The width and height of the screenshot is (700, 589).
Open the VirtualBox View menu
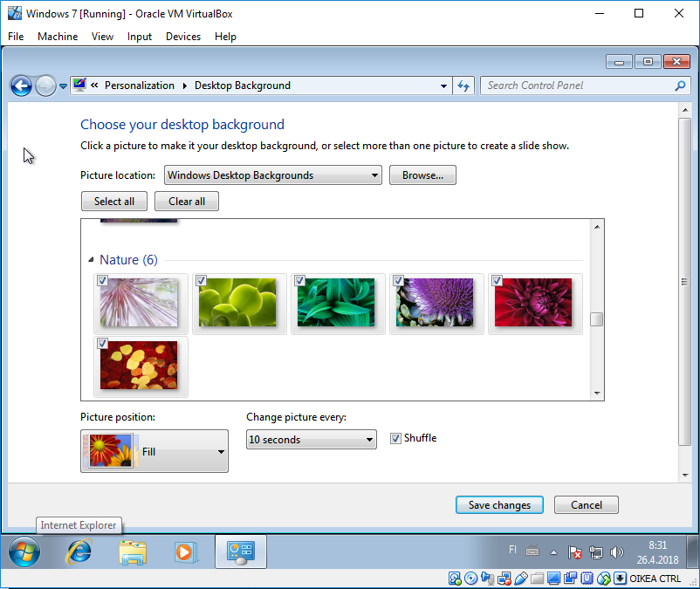102,37
